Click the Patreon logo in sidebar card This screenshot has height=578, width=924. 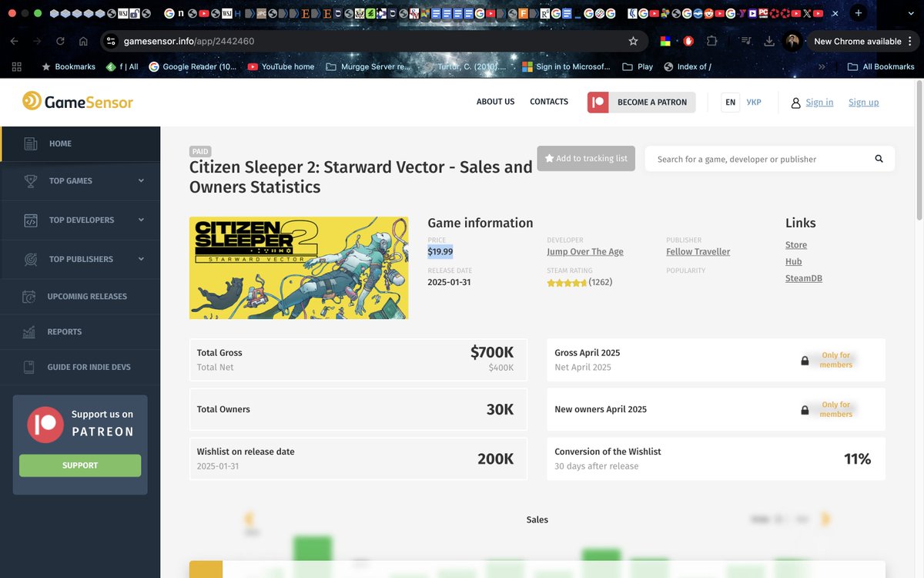[x=45, y=425]
